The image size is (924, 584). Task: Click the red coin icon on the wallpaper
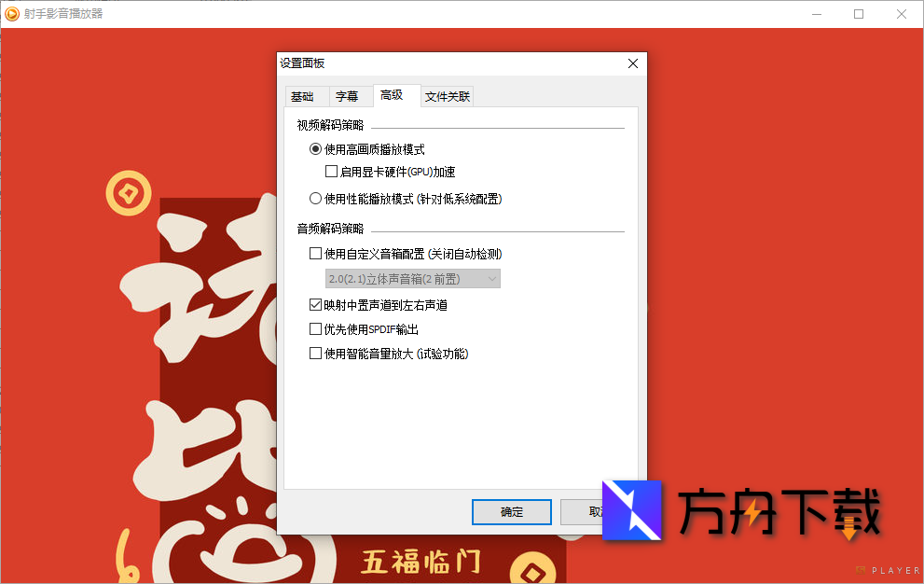(x=130, y=194)
